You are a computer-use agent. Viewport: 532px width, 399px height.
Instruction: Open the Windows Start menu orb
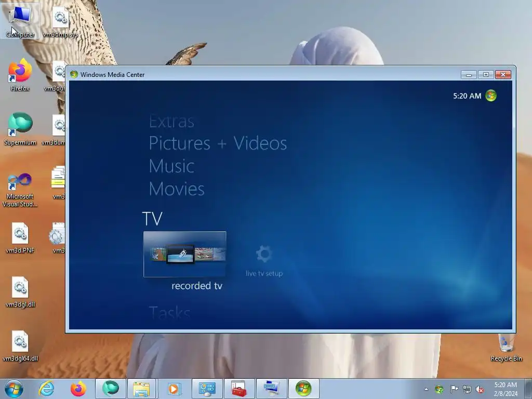tap(14, 389)
